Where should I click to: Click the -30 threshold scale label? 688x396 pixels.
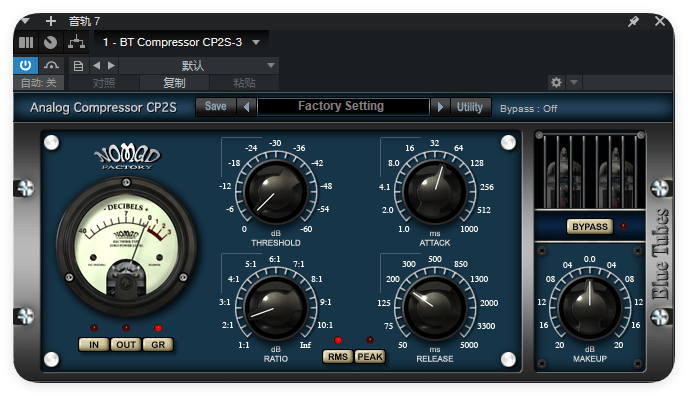pyautogui.click(x=275, y=143)
